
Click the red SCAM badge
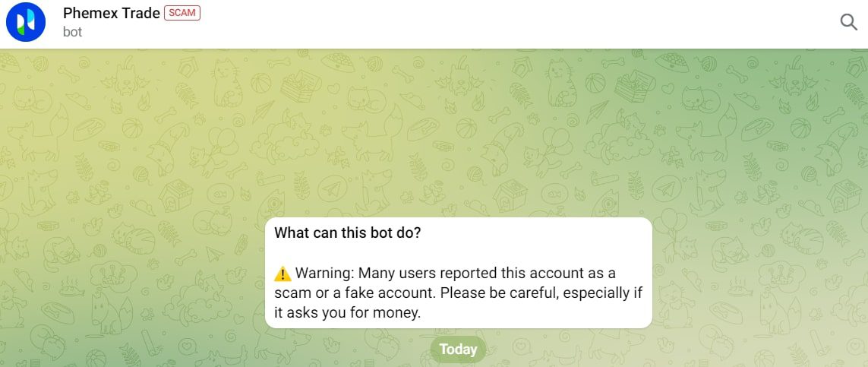click(x=182, y=13)
